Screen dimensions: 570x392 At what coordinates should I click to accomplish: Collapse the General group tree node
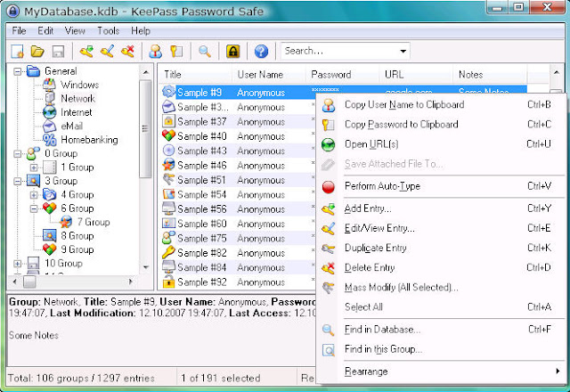coord(17,71)
